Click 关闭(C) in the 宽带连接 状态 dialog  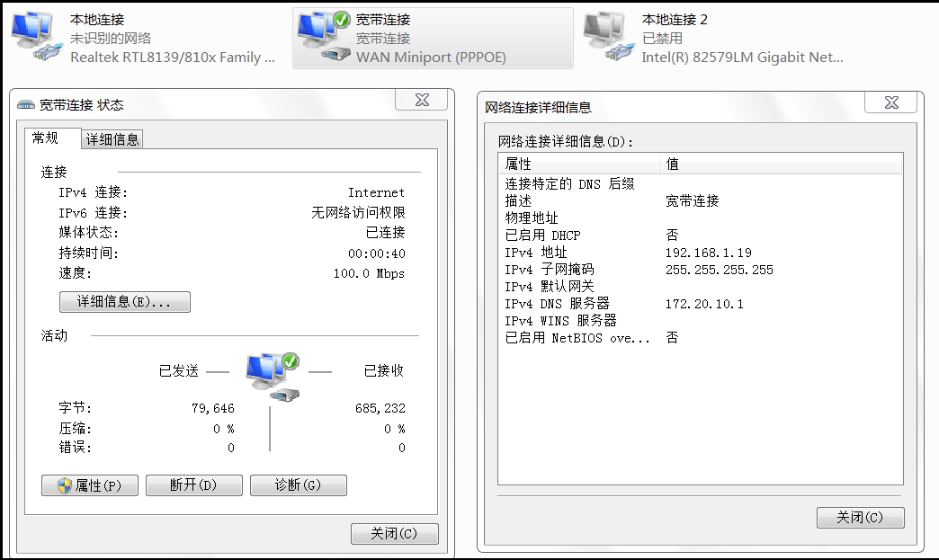(394, 533)
